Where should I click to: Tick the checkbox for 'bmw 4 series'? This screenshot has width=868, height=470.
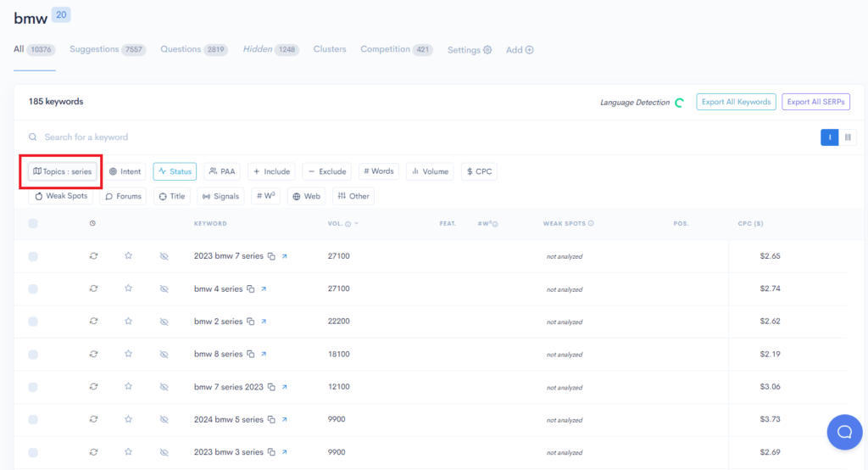click(x=33, y=288)
